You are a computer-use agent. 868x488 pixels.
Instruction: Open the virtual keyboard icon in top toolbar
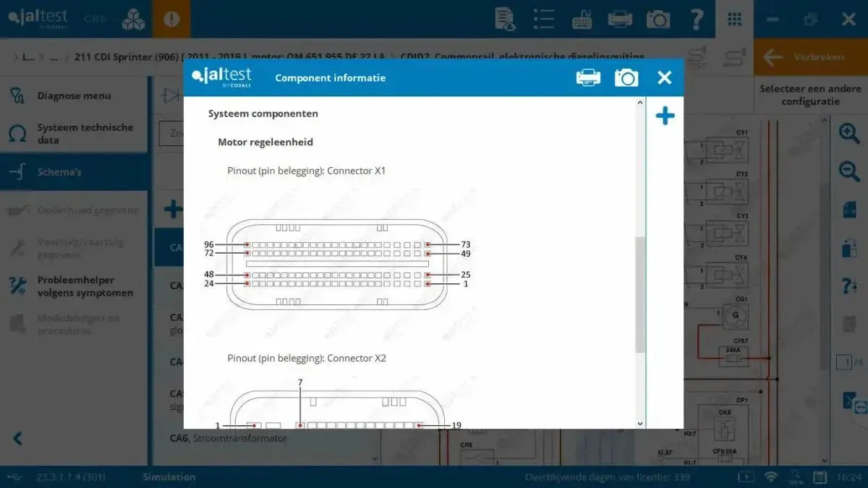click(x=582, y=19)
